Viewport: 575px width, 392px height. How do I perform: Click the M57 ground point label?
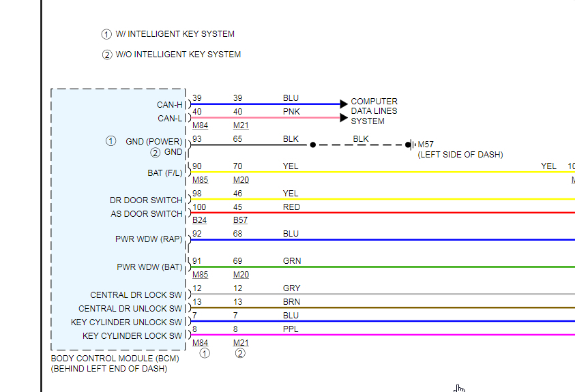pos(426,145)
